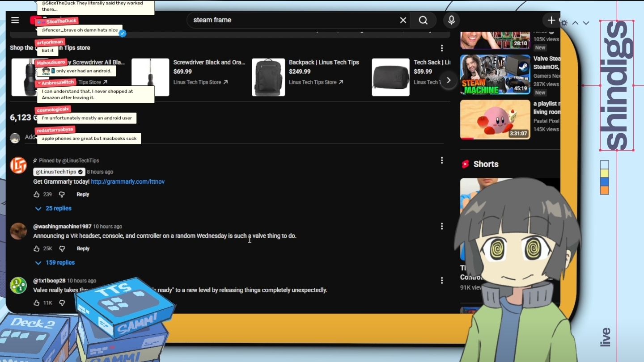
Task: Visit the store link under the $69.99 screwdriver
Action: 200,82
